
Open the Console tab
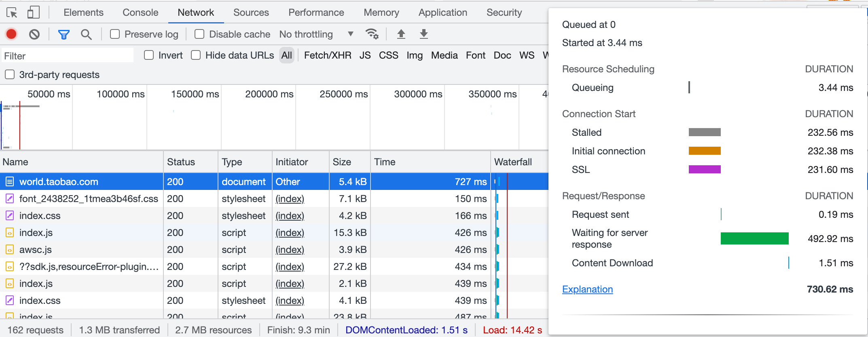[x=140, y=13]
